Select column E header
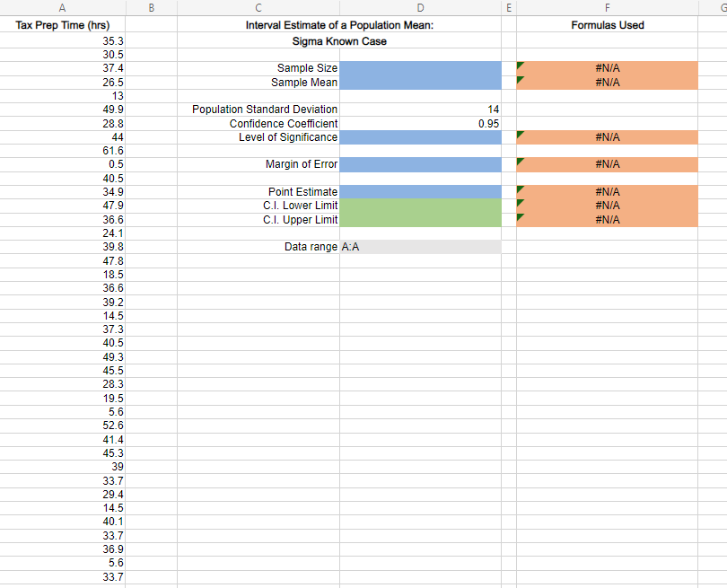This screenshot has width=727, height=588. point(509,7)
